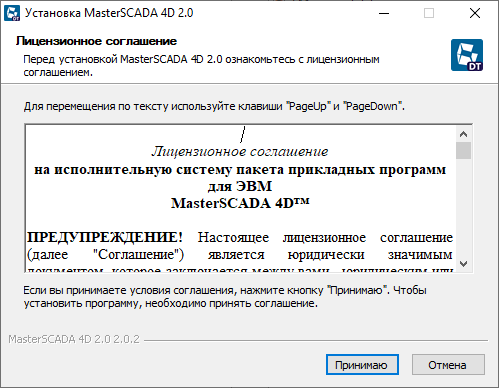Image resolution: width=499 pixels, height=388 pixels.
Task: Click the scrollbar track below the thumb
Action: [463, 207]
